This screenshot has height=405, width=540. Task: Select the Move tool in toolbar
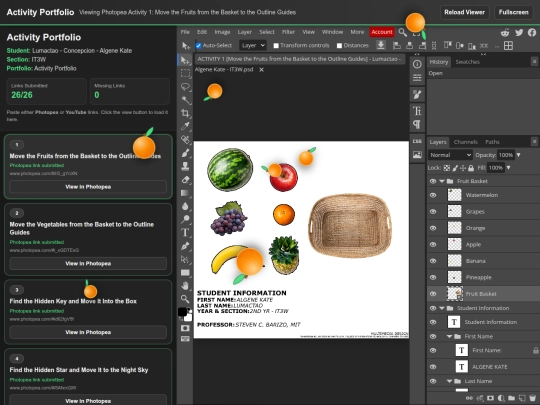coord(185,60)
